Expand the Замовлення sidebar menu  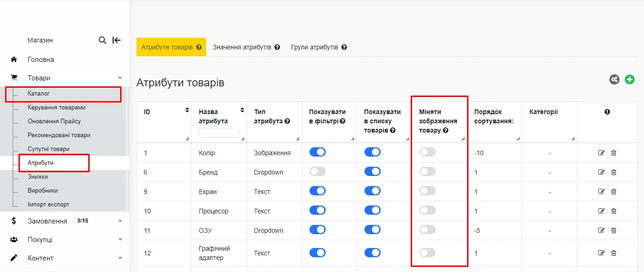(x=120, y=221)
